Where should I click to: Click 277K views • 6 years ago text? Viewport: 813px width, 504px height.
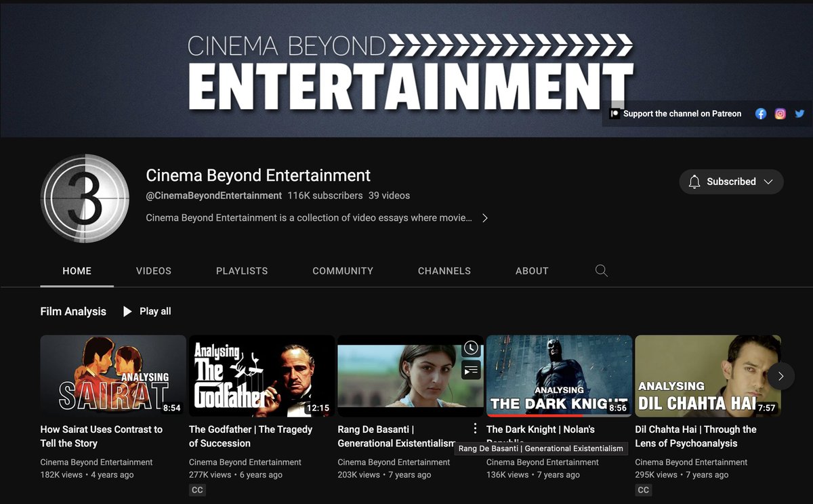pos(236,475)
